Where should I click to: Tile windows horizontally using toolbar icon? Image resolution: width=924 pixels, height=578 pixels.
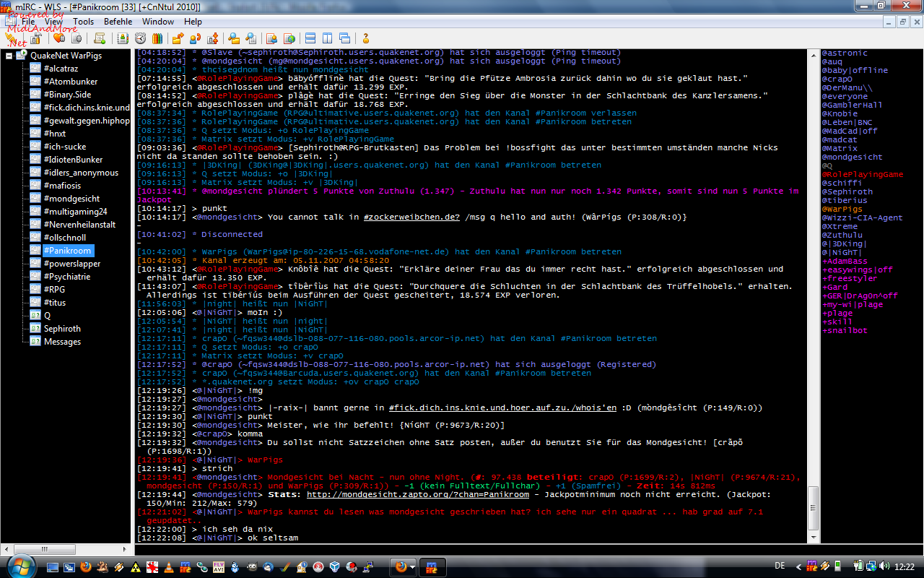click(310, 38)
